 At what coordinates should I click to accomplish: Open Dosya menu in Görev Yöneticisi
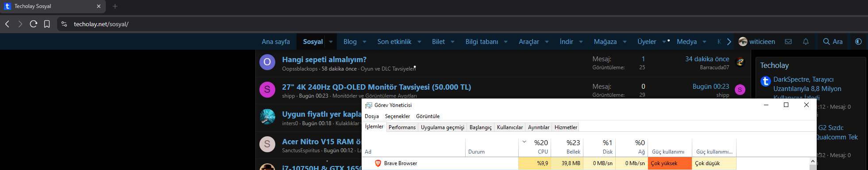pos(372,116)
